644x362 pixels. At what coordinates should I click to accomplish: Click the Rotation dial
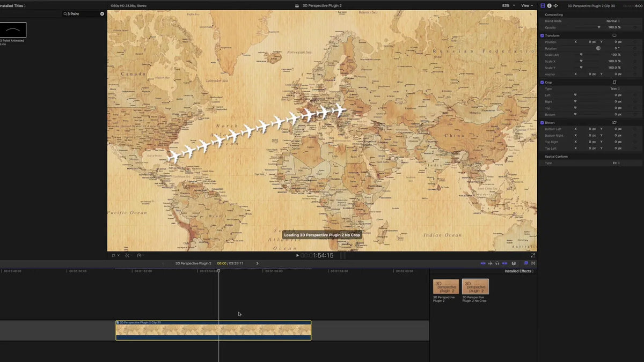pyautogui.click(x=598, y=48)
